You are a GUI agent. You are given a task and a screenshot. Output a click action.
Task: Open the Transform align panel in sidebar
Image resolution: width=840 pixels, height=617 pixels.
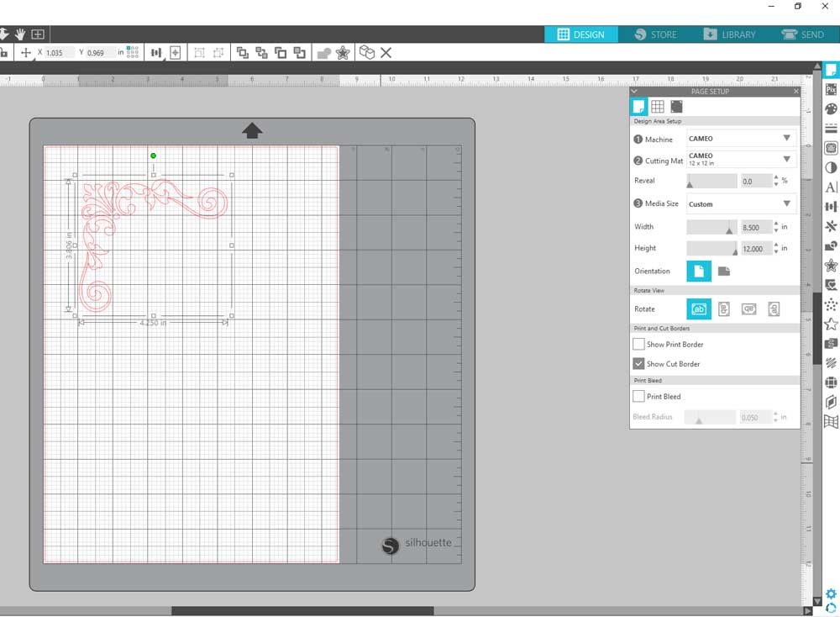click(x=831, y=207)
